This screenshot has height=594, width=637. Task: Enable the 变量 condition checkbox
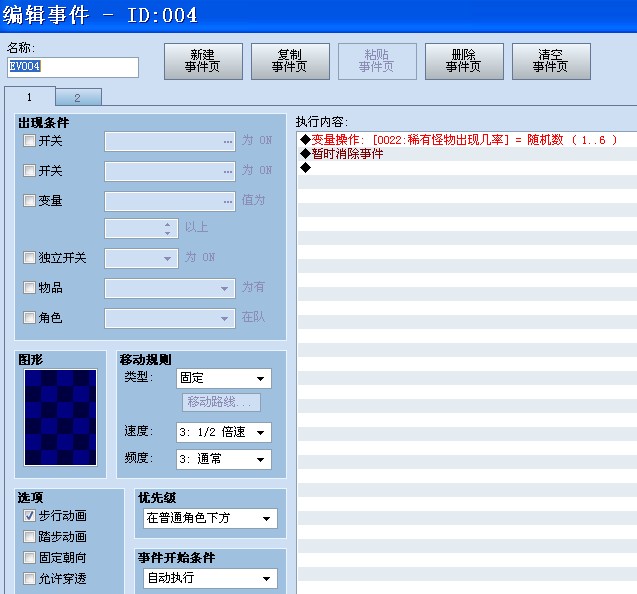pos(29,200)
